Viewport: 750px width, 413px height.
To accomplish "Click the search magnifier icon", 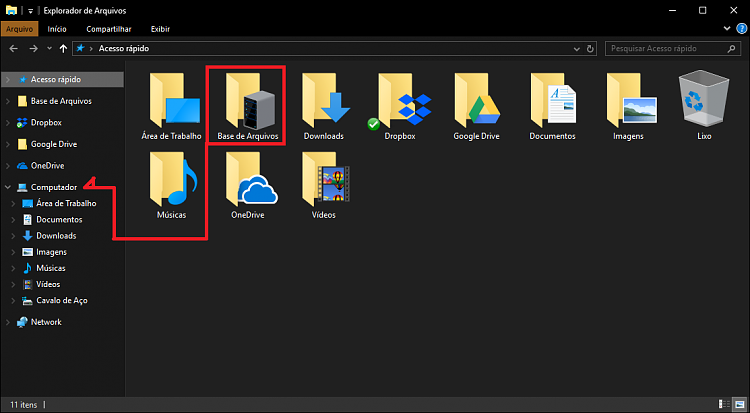I will pos(731,49).
